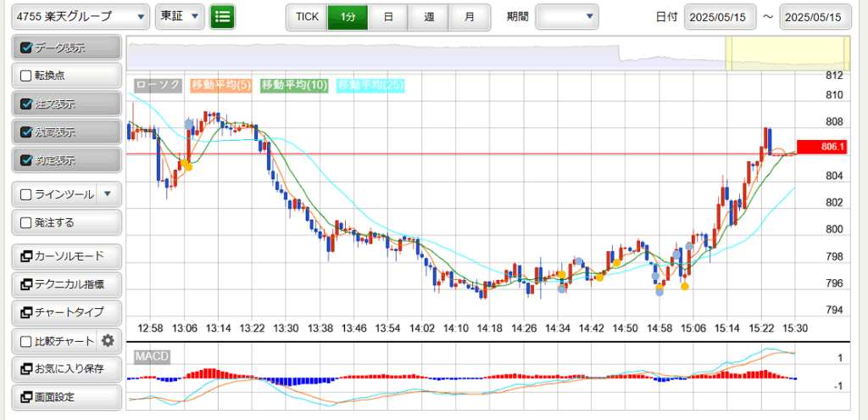Click the 14:34 time axis label

pyautogui.click(x=558, y=328)
